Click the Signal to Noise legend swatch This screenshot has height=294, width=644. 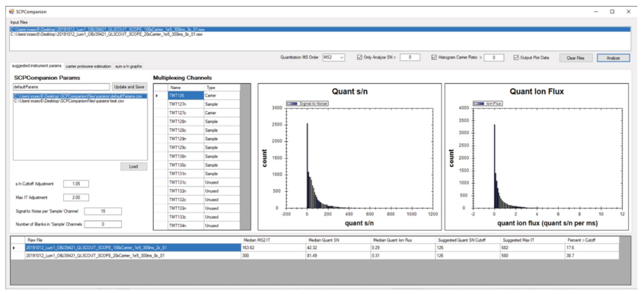(292, 104)
